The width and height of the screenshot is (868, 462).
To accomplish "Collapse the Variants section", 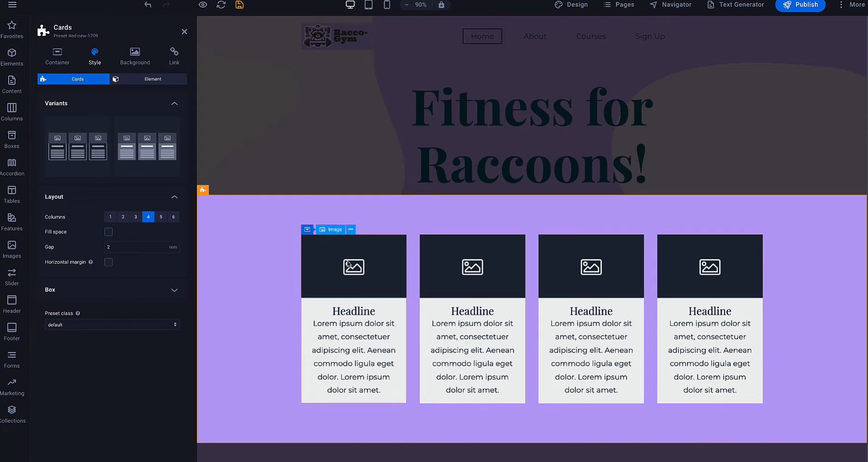I will point(174,103).
